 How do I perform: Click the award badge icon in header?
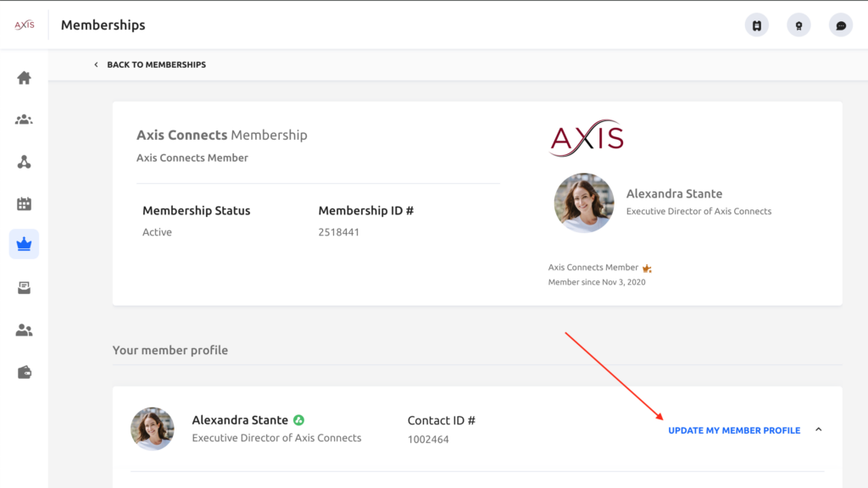click(798, 25)
